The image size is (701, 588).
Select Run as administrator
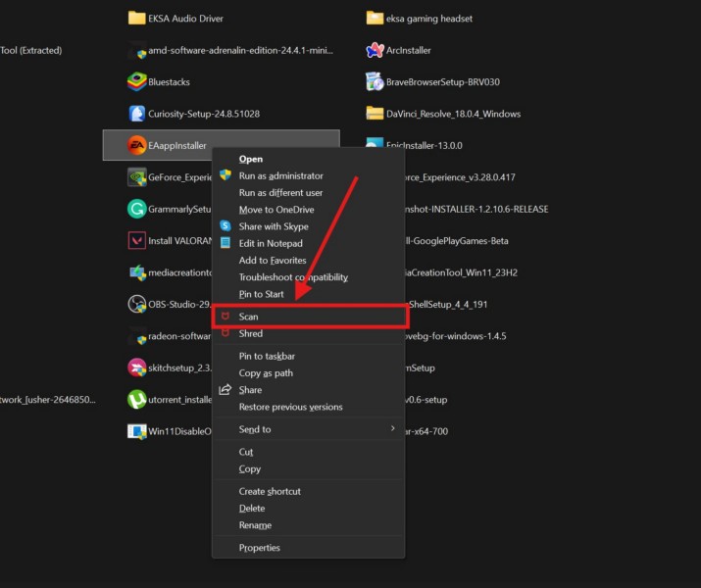(280, 176)
